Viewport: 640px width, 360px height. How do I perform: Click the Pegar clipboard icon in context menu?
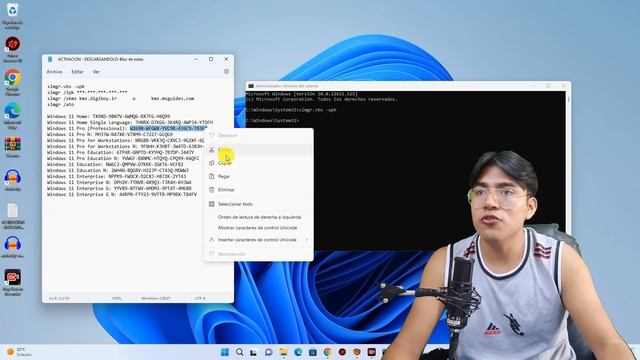click(211, 176)
